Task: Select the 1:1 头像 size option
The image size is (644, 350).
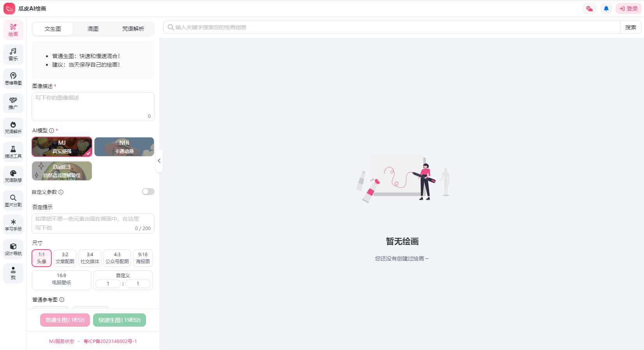Action: pos(42,258)
